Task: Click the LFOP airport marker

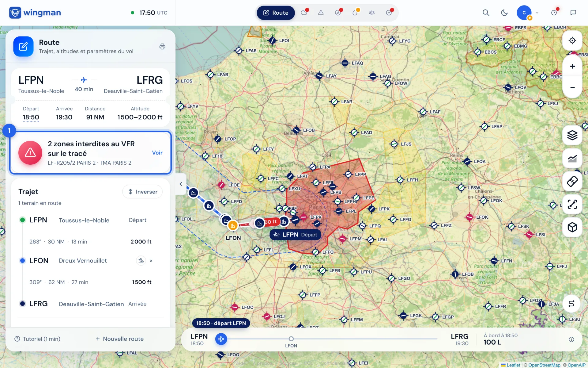Action: pyautogui.click(x=218, y=139)
